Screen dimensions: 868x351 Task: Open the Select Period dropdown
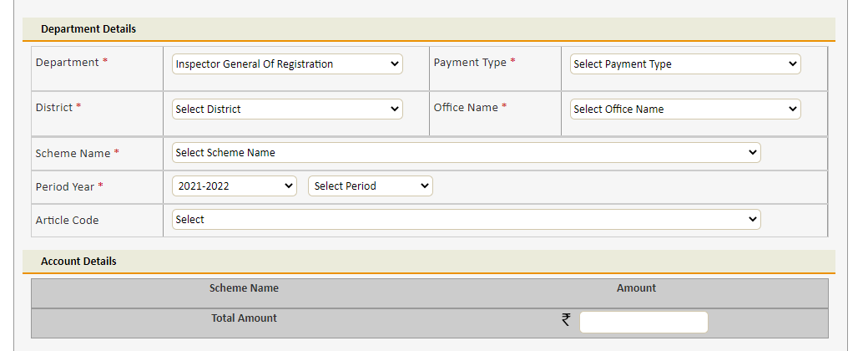coord(371,186)
